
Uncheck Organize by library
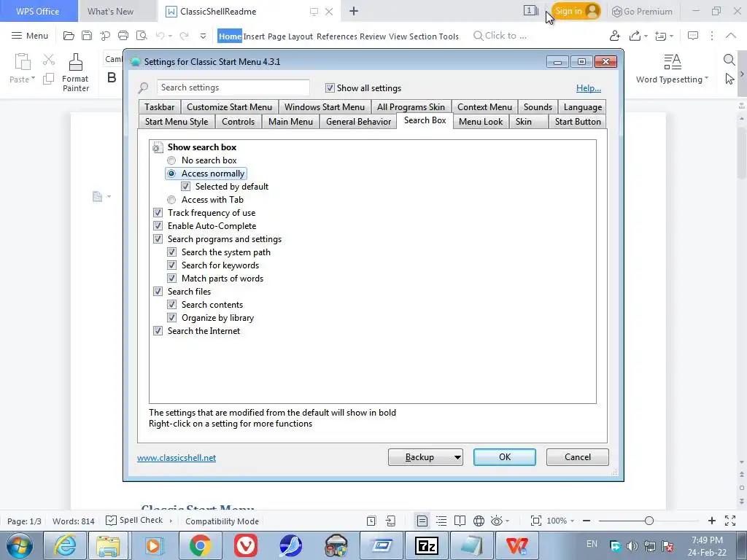[x=172, y=318]
